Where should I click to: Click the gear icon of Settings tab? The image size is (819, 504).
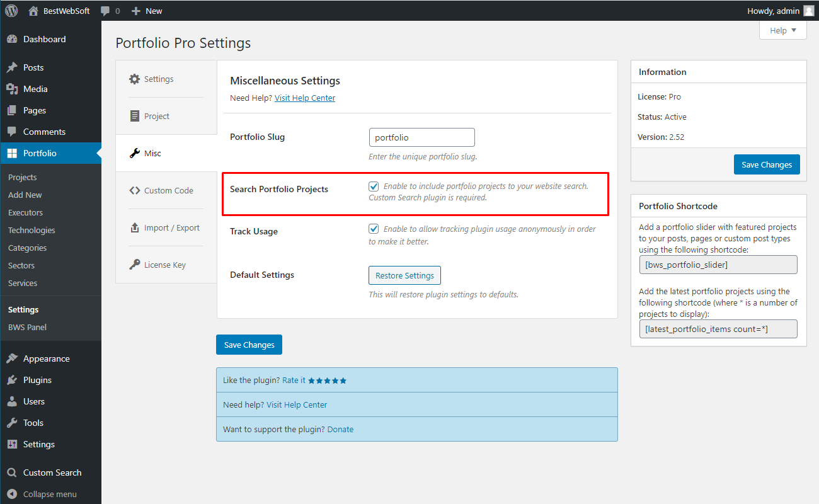click(x=134, y=79)
